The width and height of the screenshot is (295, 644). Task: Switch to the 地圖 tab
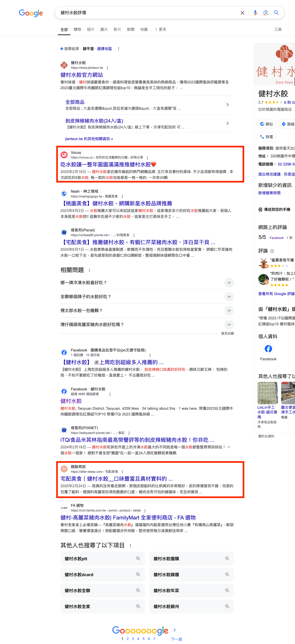click(x=144, y=30)
